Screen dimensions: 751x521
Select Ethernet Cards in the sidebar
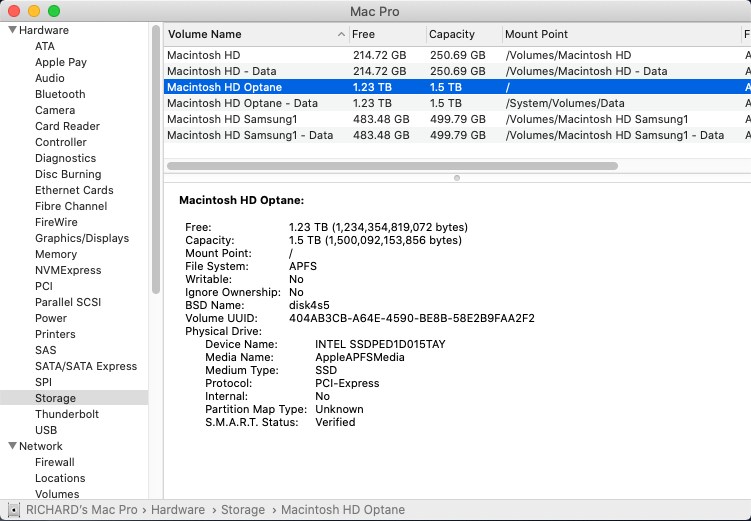74,190
